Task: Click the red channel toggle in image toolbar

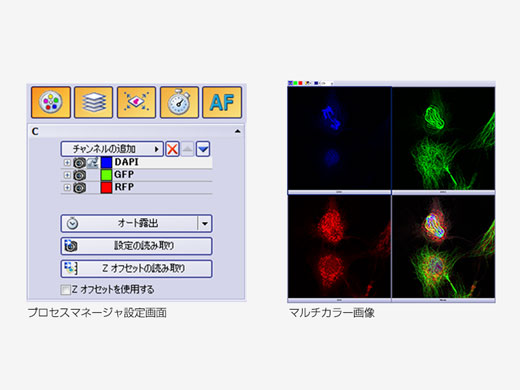Action: pos(300,83)
